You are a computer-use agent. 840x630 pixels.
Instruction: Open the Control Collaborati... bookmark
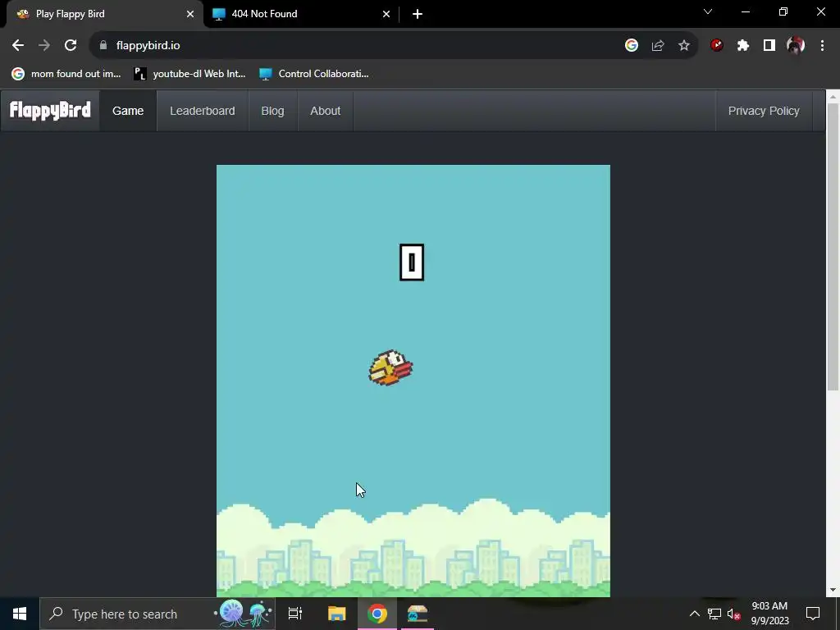(x=314, y=74)
